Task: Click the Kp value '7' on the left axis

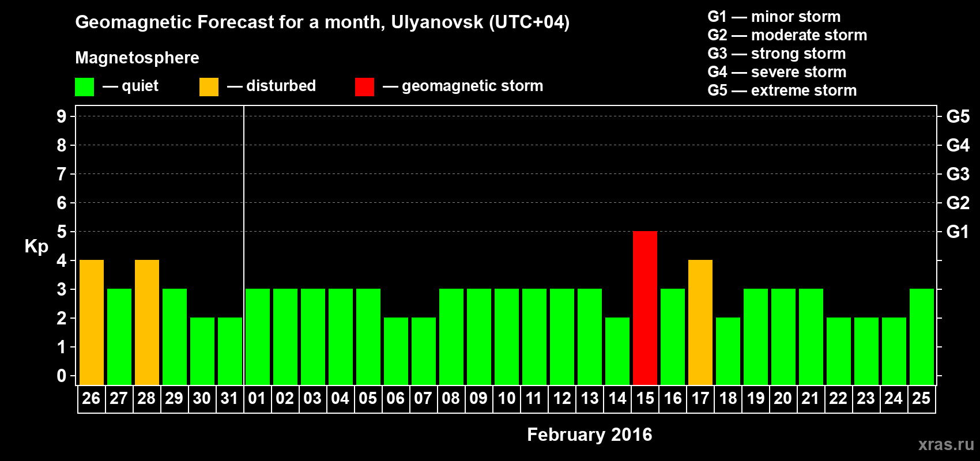Action: [62, 174]
